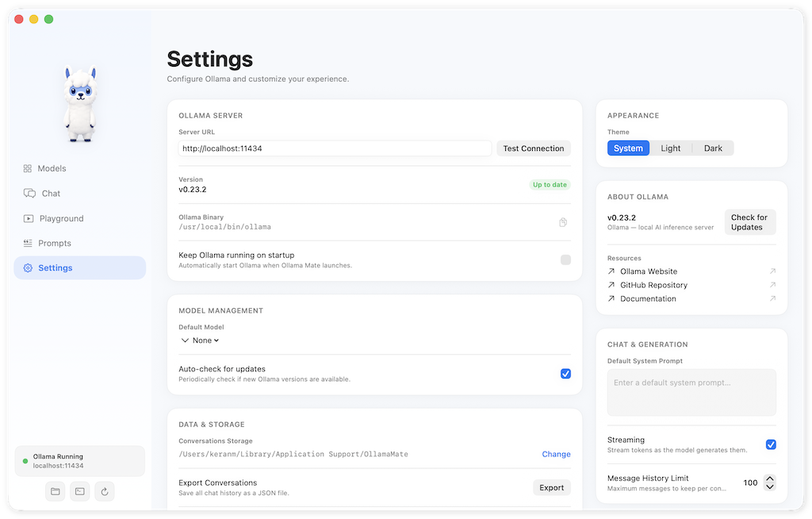Click the restart arrow icon in the sidebar
Viewport: 812px width, 519px height.
point(105,491)
